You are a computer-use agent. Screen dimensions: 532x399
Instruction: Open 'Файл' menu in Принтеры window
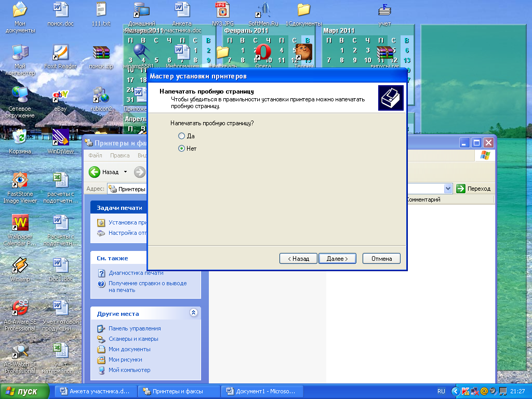click(95, 155)
